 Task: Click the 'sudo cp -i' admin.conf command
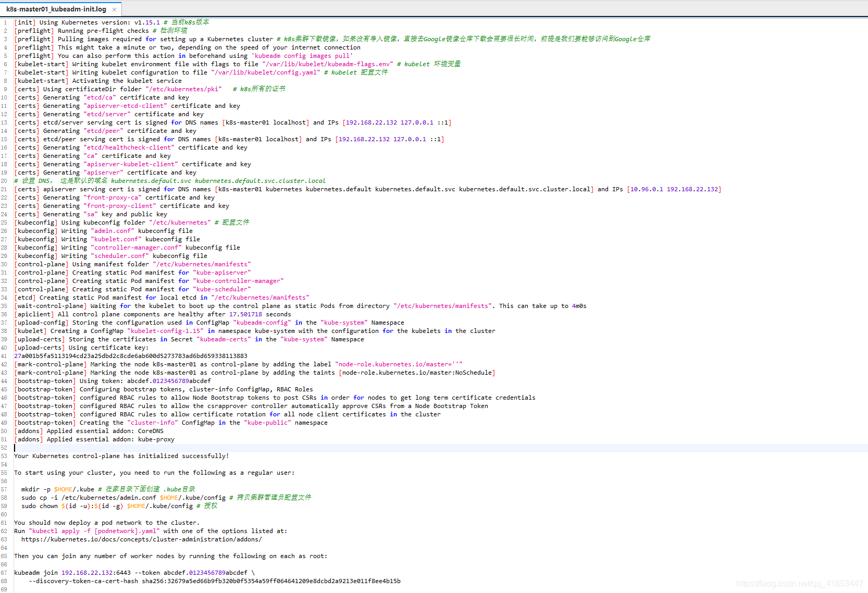[x=123, y=498]
